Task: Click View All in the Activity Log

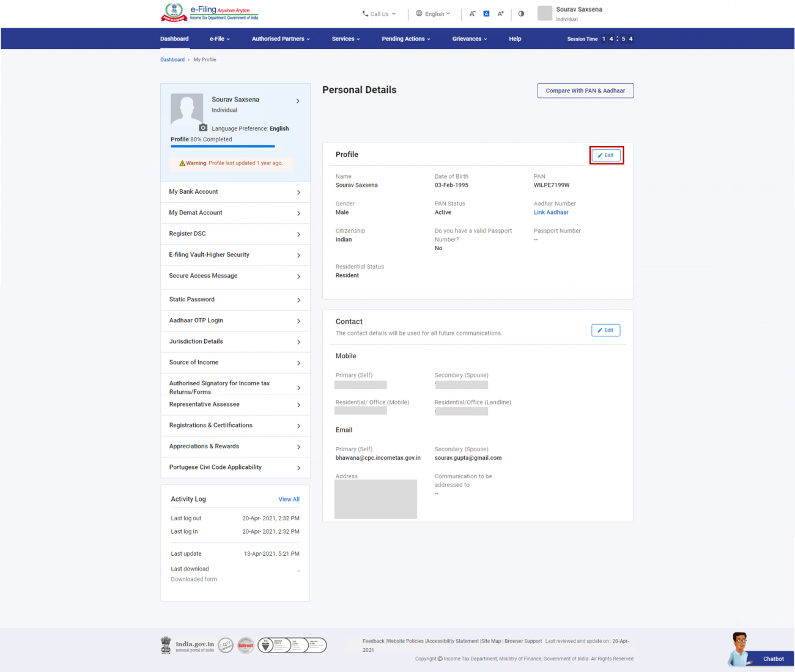Action: pos(289,499)
